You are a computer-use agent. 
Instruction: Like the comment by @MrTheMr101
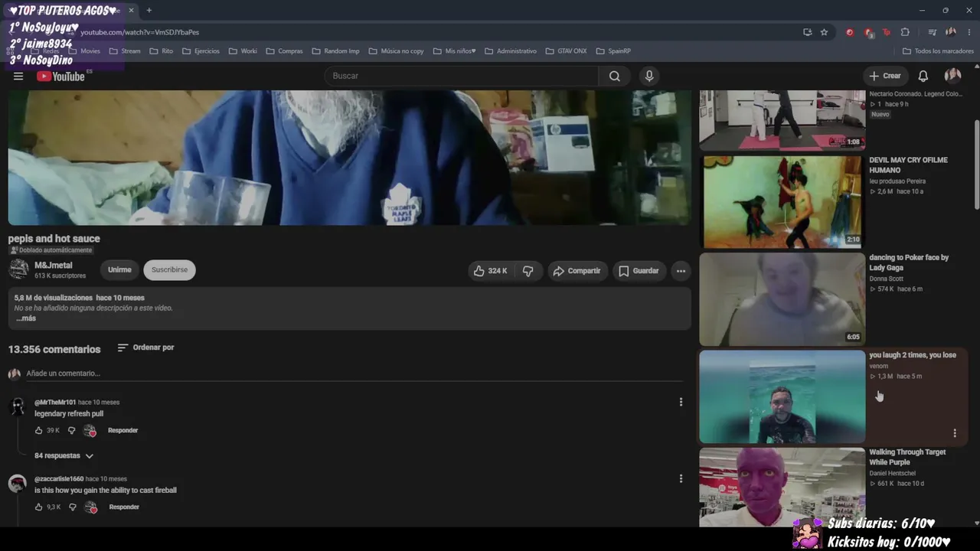coord(39,431)
